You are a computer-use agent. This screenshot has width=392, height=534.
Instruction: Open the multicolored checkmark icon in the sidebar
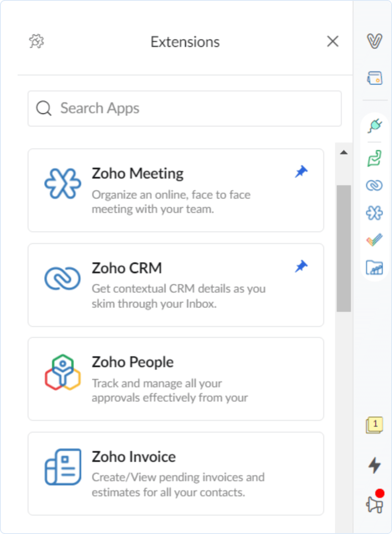click(x=374, y=240)
